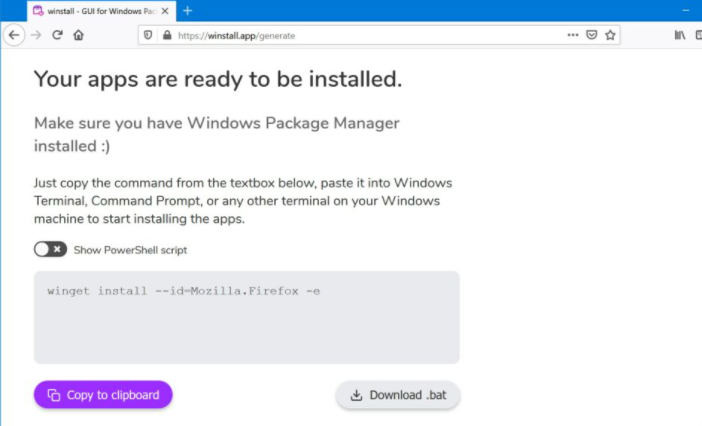Click the forward navigation arrow
The height and width of the screenshot is (426, 702).
[36, 35]
